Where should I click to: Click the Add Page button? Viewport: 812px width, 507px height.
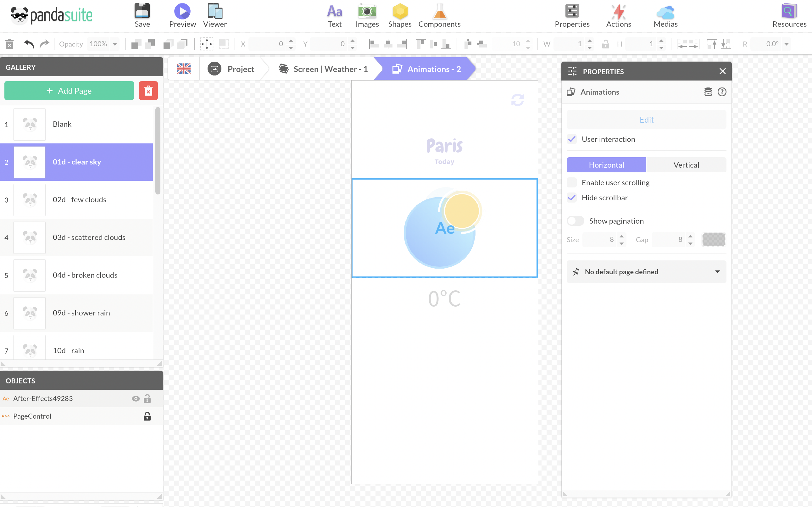(x=69, y=91)
